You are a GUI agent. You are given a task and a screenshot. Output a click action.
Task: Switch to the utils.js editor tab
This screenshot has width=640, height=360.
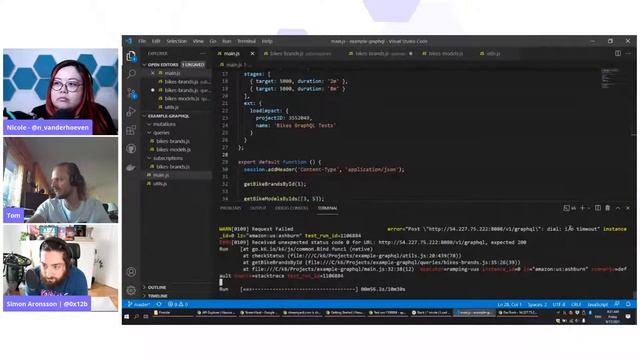(493, 53)
